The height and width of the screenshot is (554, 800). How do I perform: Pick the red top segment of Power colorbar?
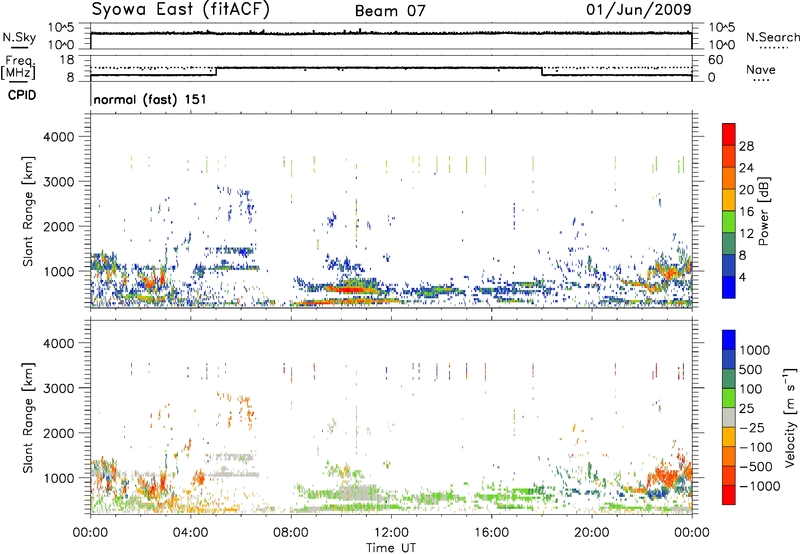click(x=729, y=135)
